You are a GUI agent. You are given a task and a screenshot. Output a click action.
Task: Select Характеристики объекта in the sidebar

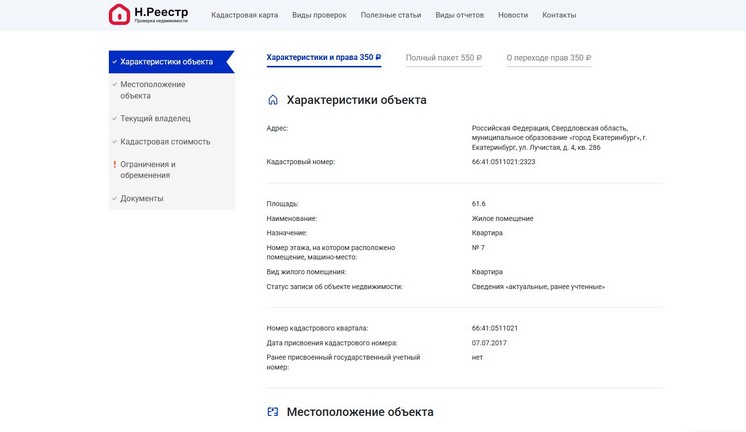(166, 62)
